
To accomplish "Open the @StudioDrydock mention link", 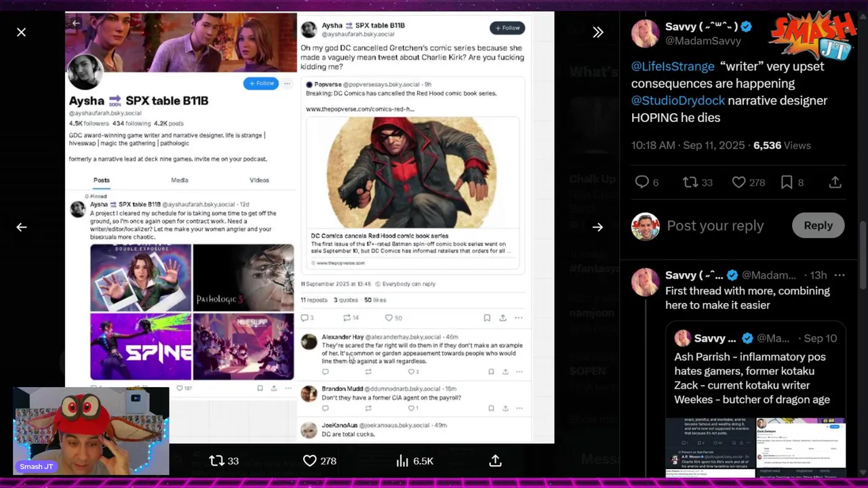I will pyautogui.click(x=678, y=100).
